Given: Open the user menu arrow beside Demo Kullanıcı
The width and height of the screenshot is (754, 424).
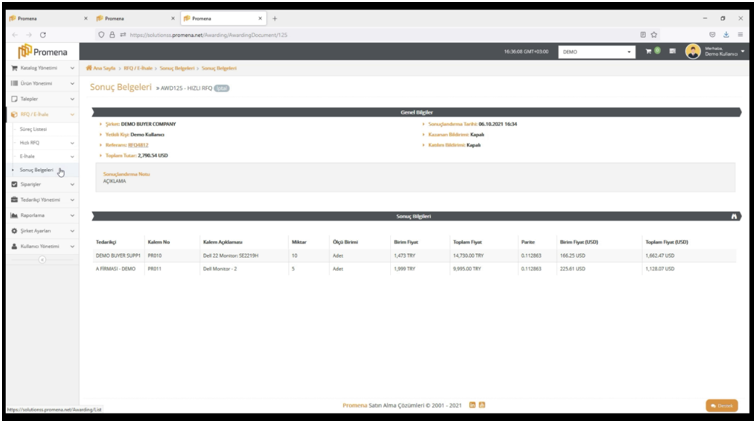Looking at the screenshot, I should click(743, 51).
